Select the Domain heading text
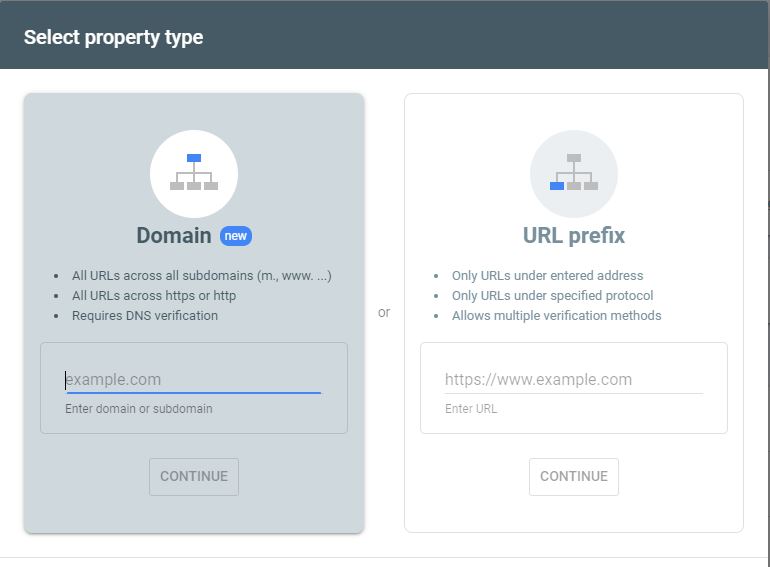The width and height of the screenshot is (770, 567). click(x=174, y=236)
